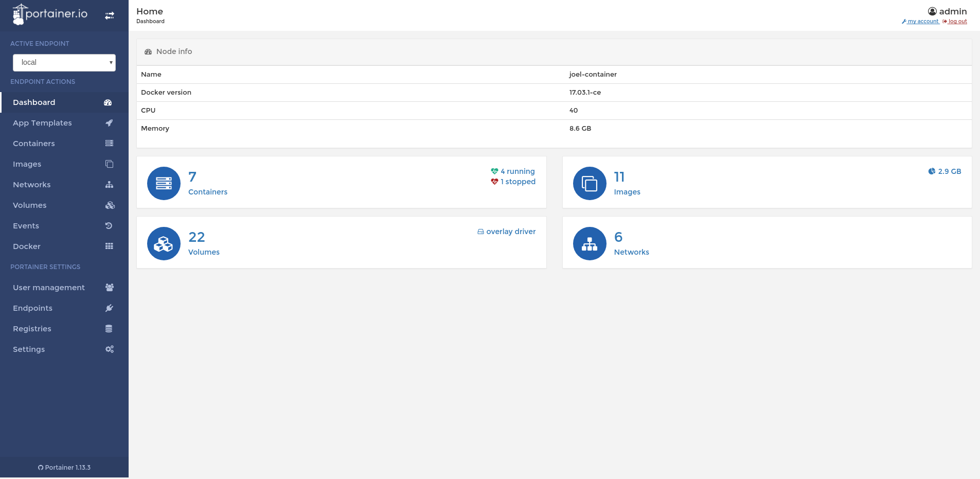The image size is (980, 479).
Task: Click the Settings cogs icon
Action: pyautogui.click(x=110, y=349)
